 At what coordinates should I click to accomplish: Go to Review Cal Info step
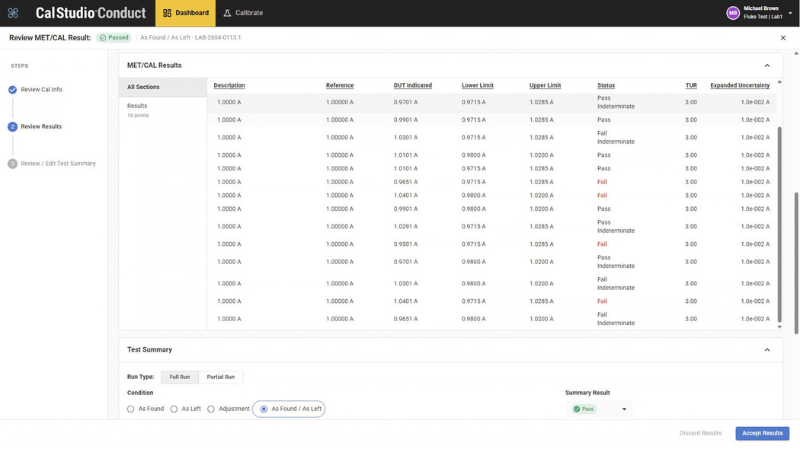[41, 89]
